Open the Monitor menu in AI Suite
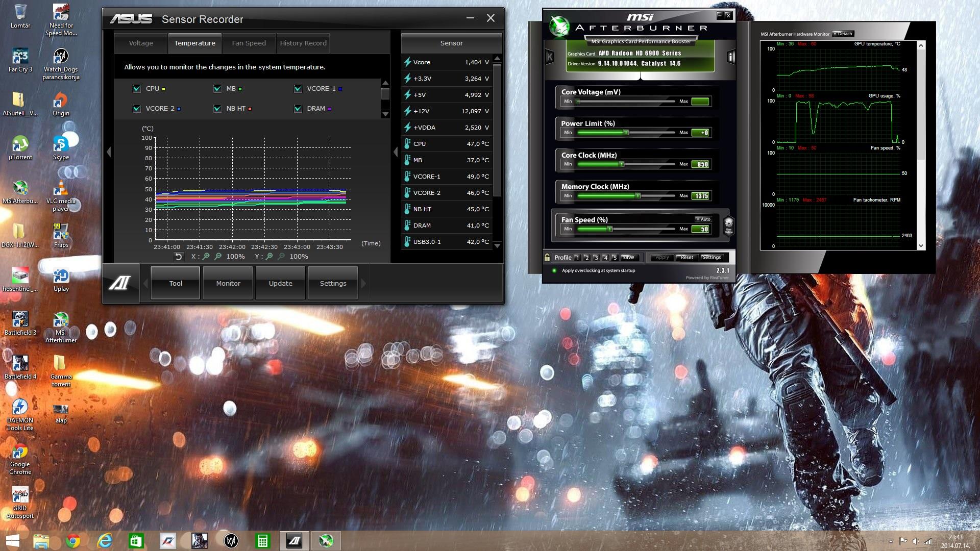This screenshot has height=551, width=980. tap(228, 283)
